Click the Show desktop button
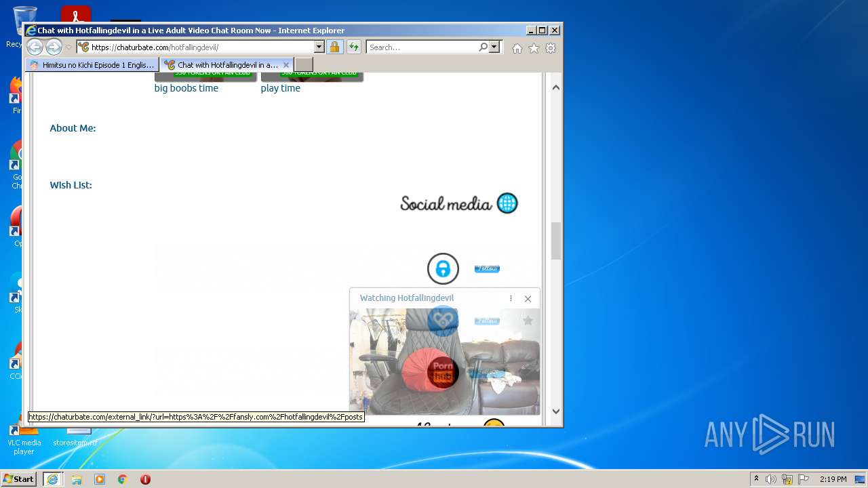 click(x=861, y=479)
